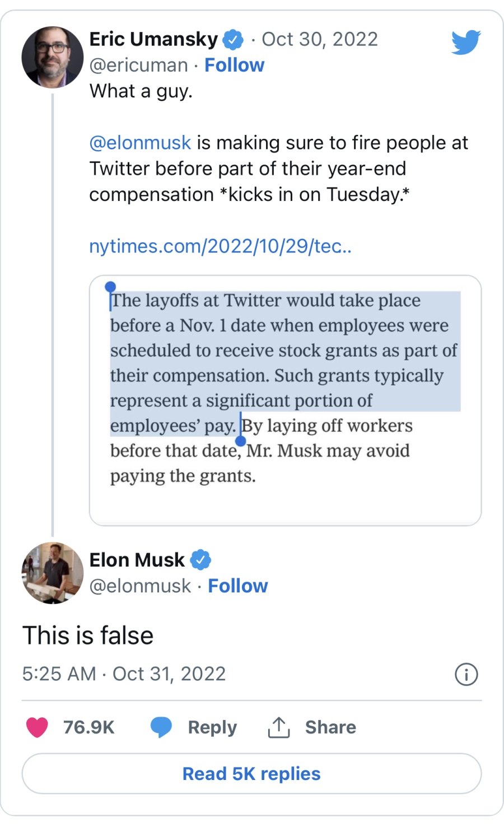This screenshot has width=504, height=827.
Task: Click the Reply text label
Action: pyautogui.click(x=212, y=727)
